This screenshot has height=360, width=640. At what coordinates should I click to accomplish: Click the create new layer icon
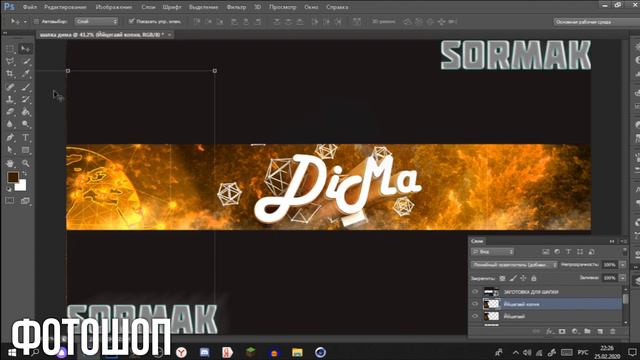pyautogui.click(x=600, y=331)
